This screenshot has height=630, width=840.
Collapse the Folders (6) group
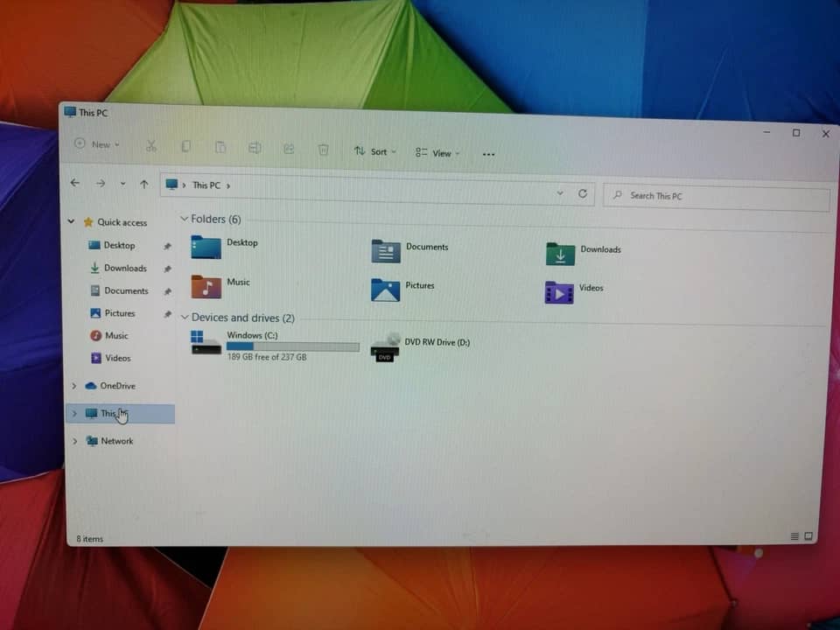coord(185,219)
